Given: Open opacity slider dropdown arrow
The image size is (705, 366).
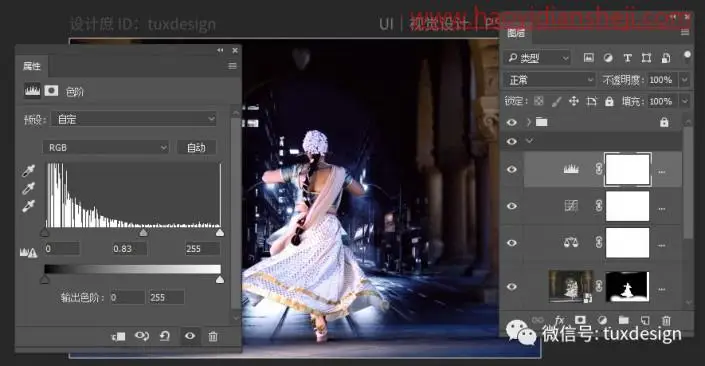Looking at the screenshot, I should [684, 80].
